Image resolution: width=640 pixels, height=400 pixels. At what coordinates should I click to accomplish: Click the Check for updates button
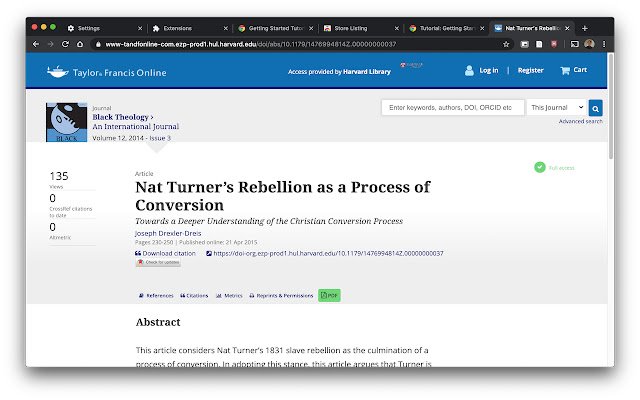point(158,262)
